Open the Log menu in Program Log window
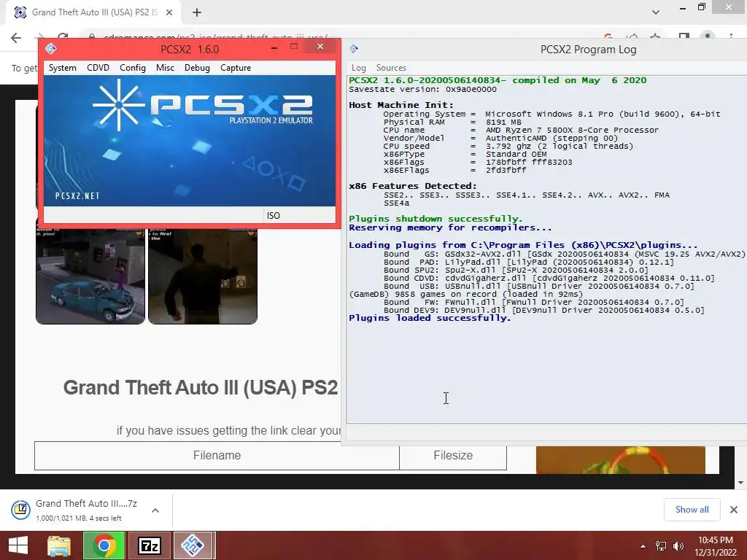 (x=358, y=68)
